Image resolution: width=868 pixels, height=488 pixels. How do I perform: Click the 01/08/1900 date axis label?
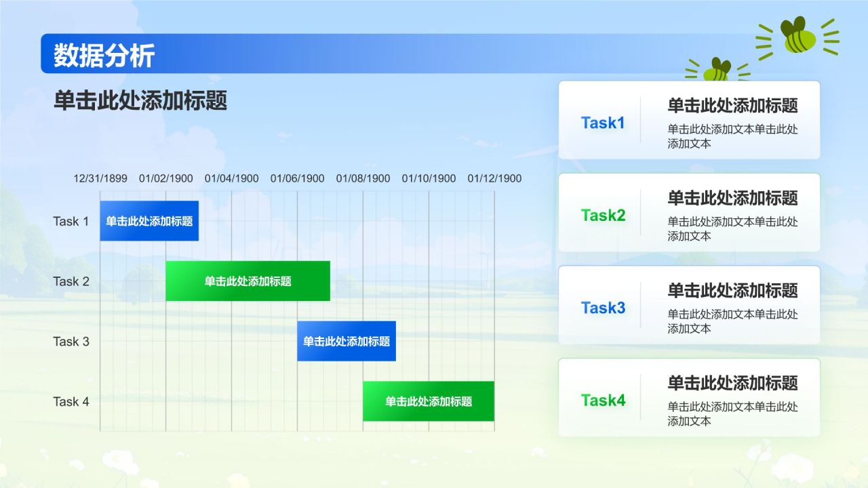tap(363, 178)
